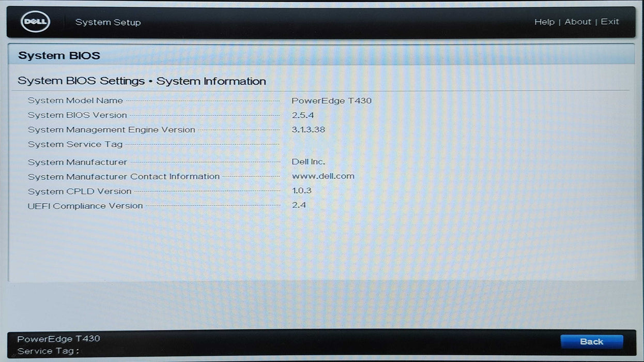
Task: Select the System Manufacturer Contact Information label
Action: pos(124,176)
